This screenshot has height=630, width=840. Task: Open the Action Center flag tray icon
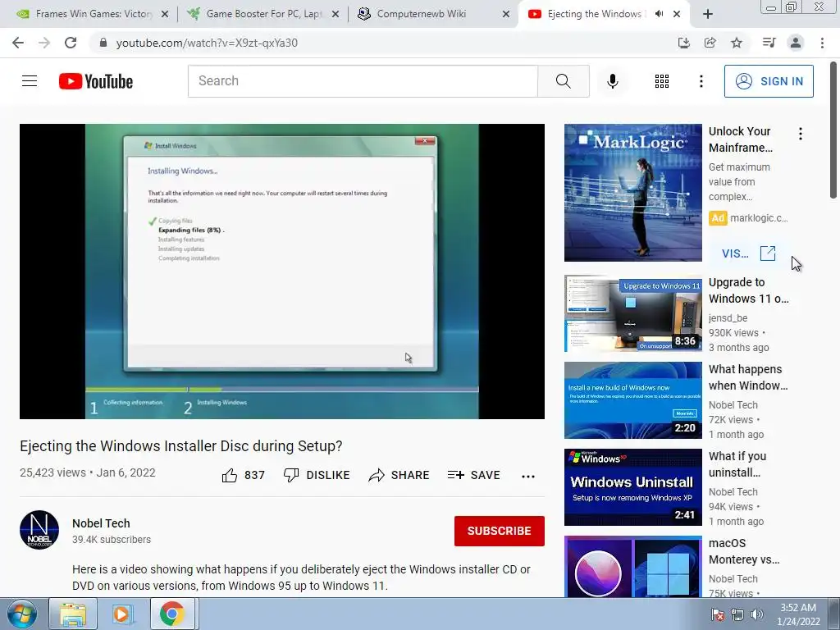[717, 614]
